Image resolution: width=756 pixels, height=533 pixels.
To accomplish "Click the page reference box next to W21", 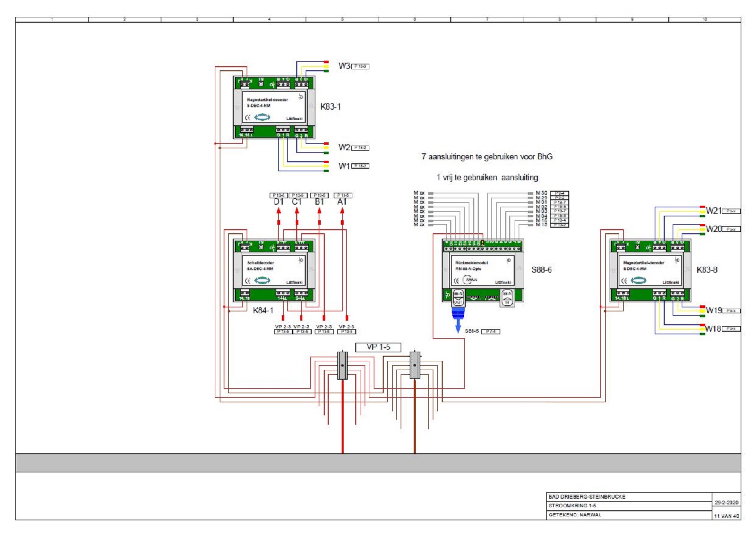I will coord(731,211).
